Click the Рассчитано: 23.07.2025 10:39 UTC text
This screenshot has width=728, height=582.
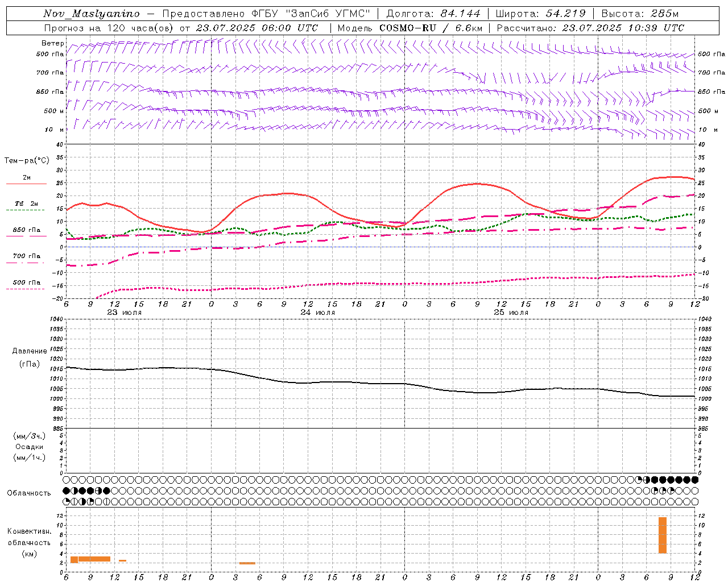590,28
